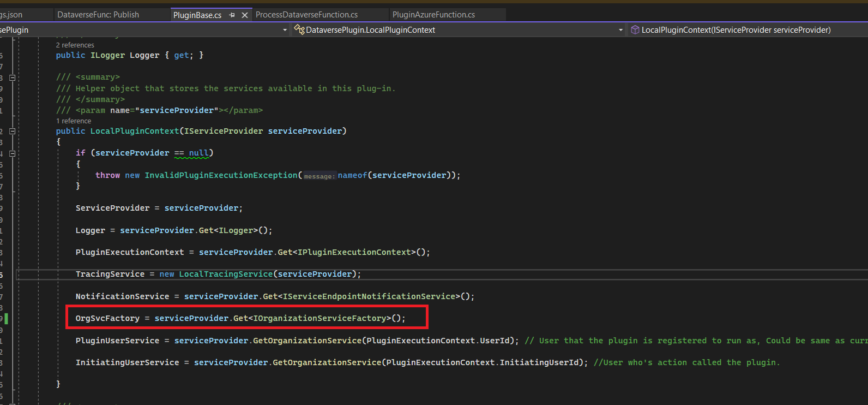Screen dimensions: 868x405
Task: Open the '1 reference' CodeLens link
Action: tap(74, 121)
